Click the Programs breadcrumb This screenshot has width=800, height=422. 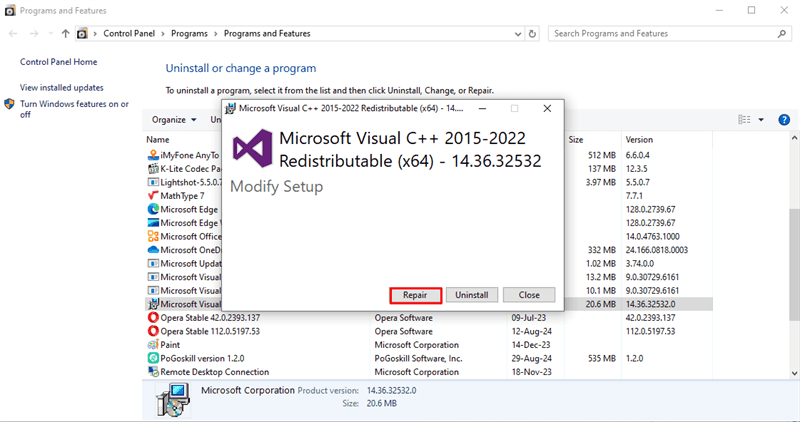pos(189,34)
